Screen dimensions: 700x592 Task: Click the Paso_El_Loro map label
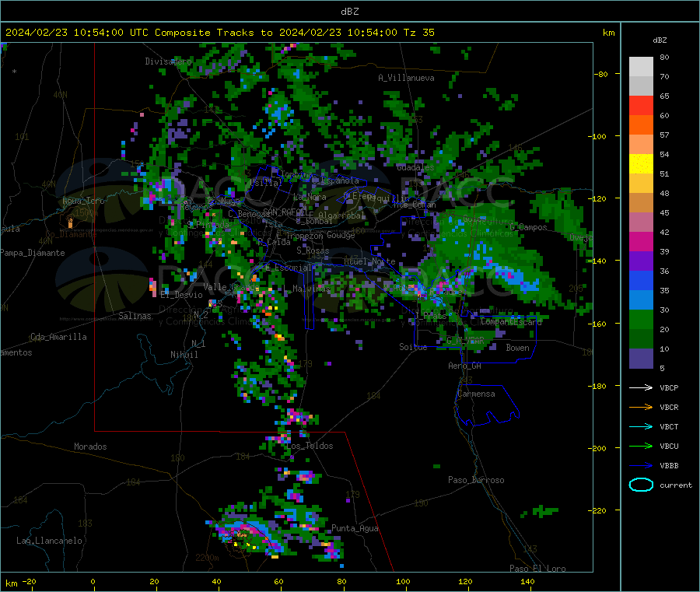coord(537,569)
